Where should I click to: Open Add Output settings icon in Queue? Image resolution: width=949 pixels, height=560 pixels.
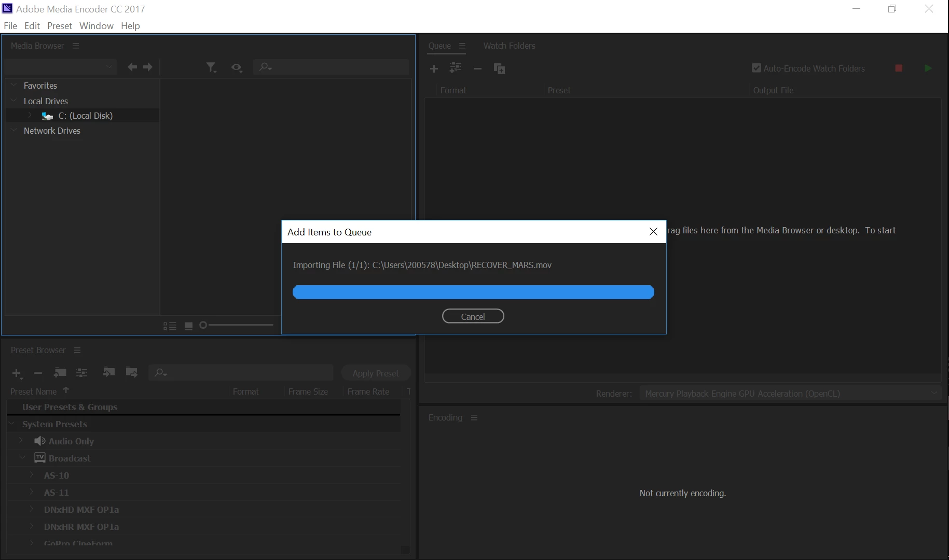[456, 68]
